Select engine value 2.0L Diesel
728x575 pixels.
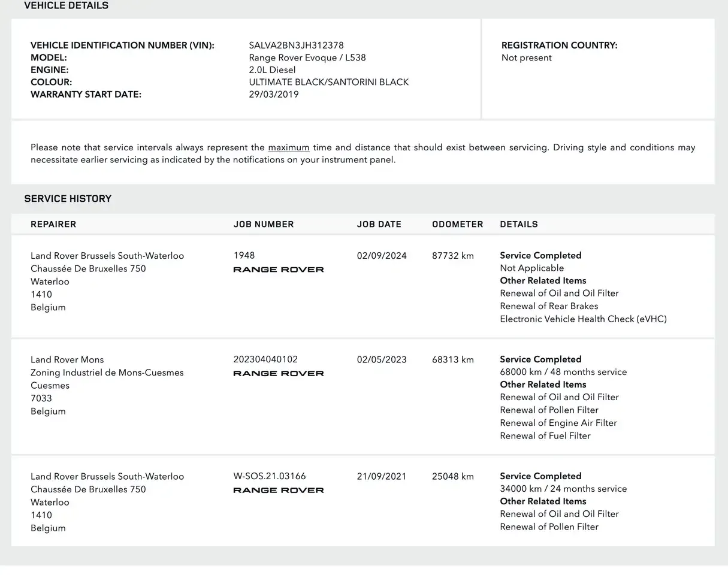[x=272, y=70]
